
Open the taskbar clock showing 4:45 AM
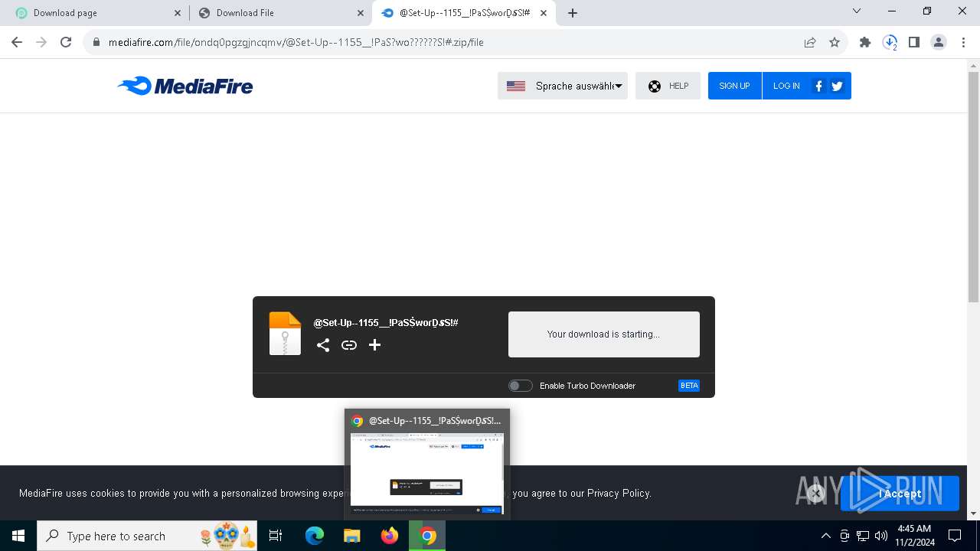tap(914, 536)
